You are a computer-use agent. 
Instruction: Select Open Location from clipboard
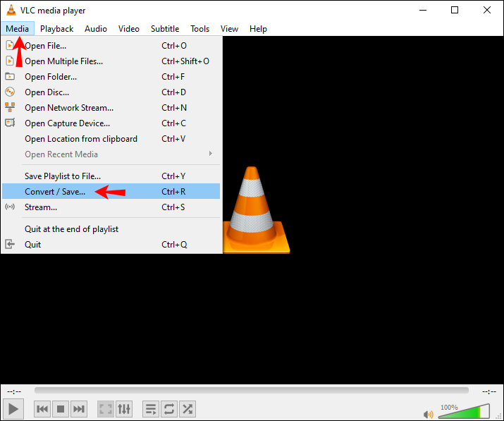click(111, 139)
